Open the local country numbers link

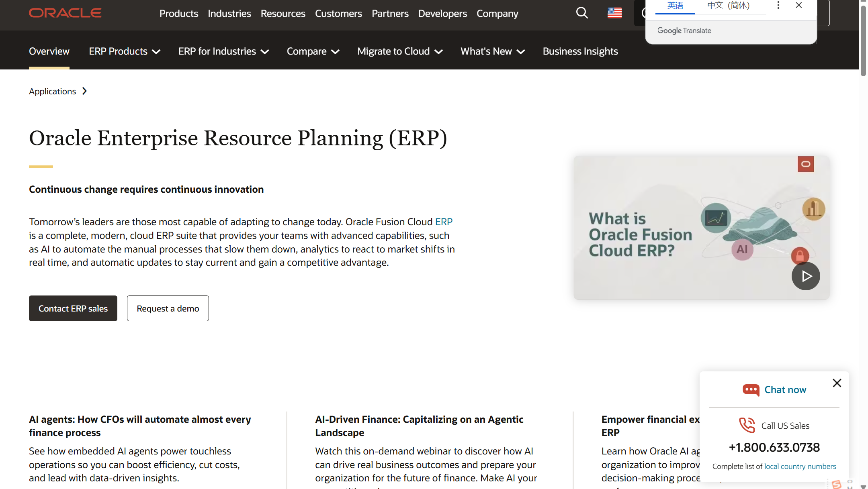[x=800, y=466]
